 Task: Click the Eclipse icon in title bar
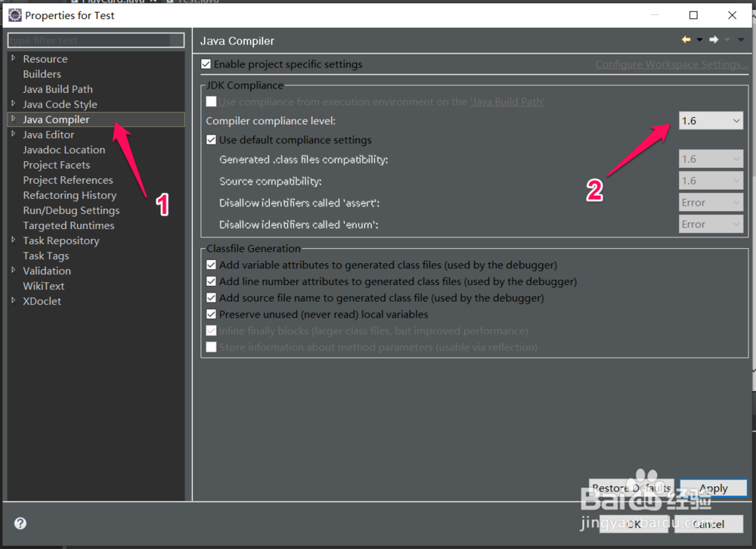(15, 15)
